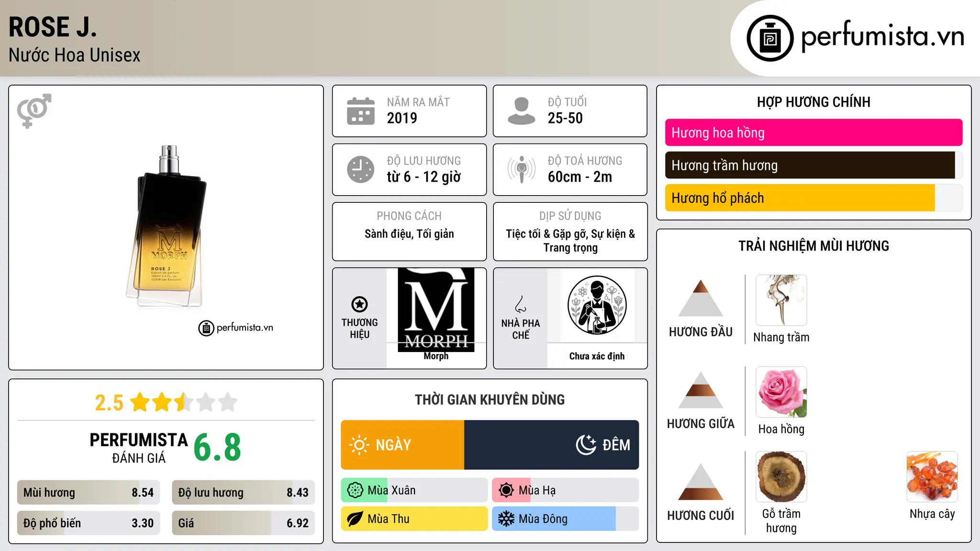Select the Đêm time segment
The height and width of the screenshot is (551, 980).
tap(552, 445)
